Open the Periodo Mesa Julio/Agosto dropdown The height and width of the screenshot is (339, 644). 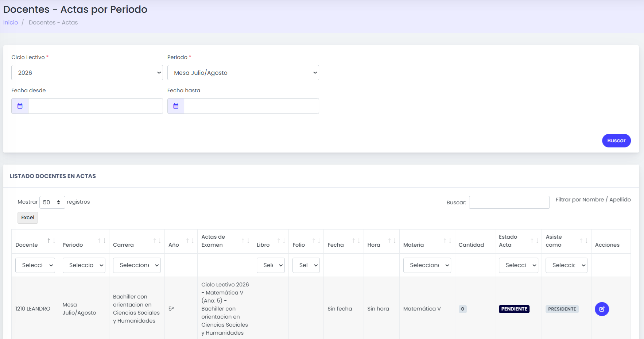click(243, 73)
